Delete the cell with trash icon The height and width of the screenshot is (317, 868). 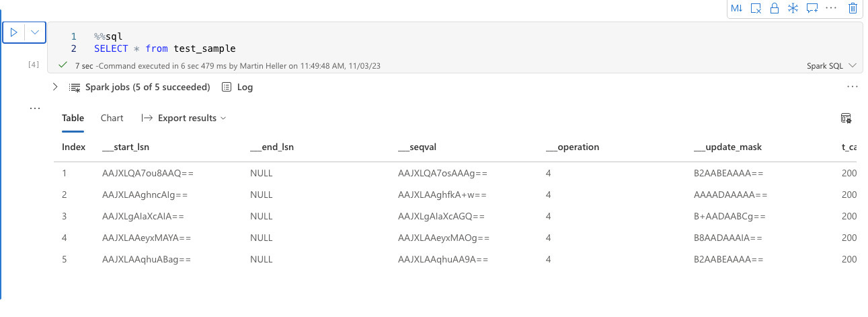853,8
